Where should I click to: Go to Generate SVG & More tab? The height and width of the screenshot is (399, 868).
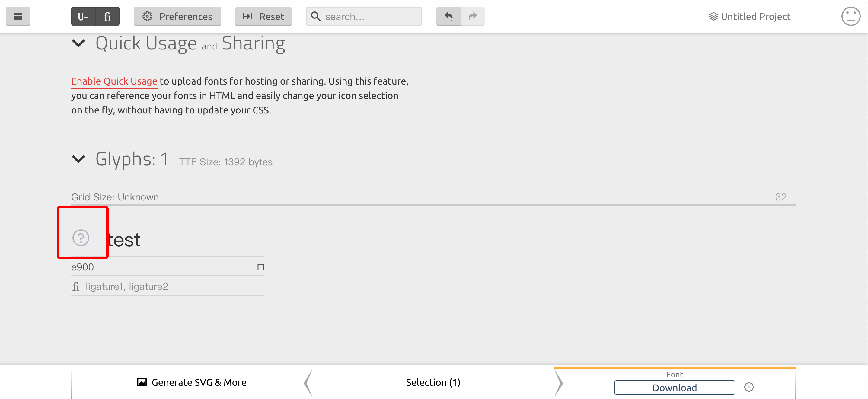click(192, 382)
